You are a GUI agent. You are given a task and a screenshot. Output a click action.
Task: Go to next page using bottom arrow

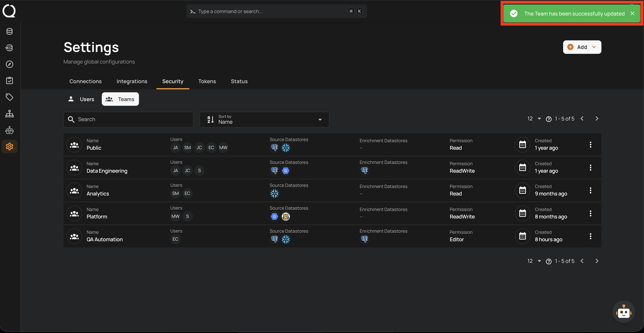pos(597,261)
